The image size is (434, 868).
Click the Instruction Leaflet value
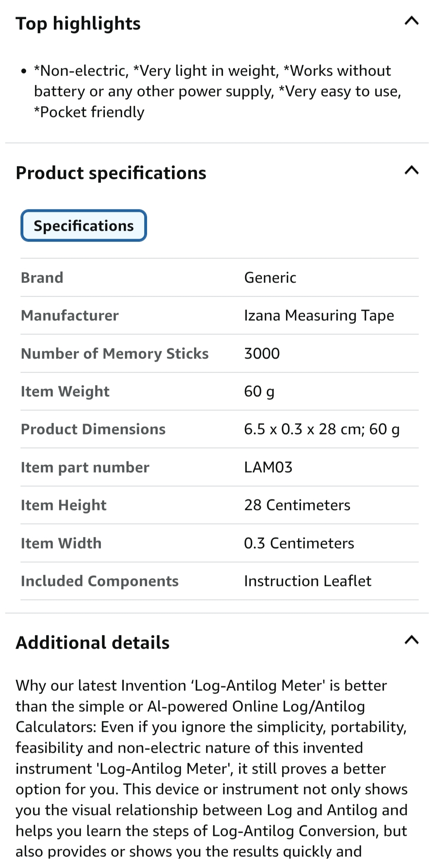click(x=308, y=581)
